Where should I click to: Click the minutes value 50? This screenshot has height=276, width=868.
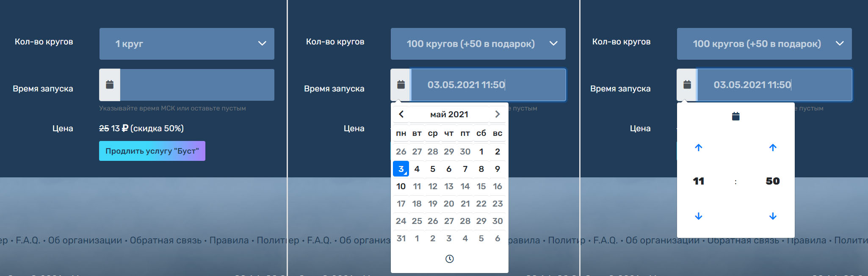tap(773, 181)
